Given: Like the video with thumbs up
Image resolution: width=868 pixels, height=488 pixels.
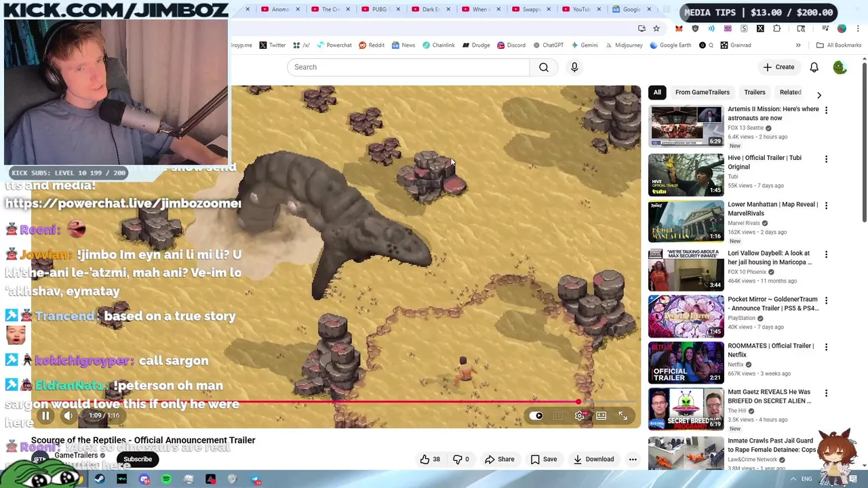Looking at the screenshot, I should tap(430, 460).
